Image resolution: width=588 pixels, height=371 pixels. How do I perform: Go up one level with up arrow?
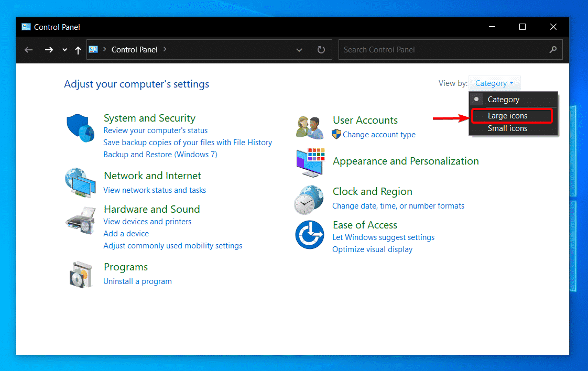78,50
